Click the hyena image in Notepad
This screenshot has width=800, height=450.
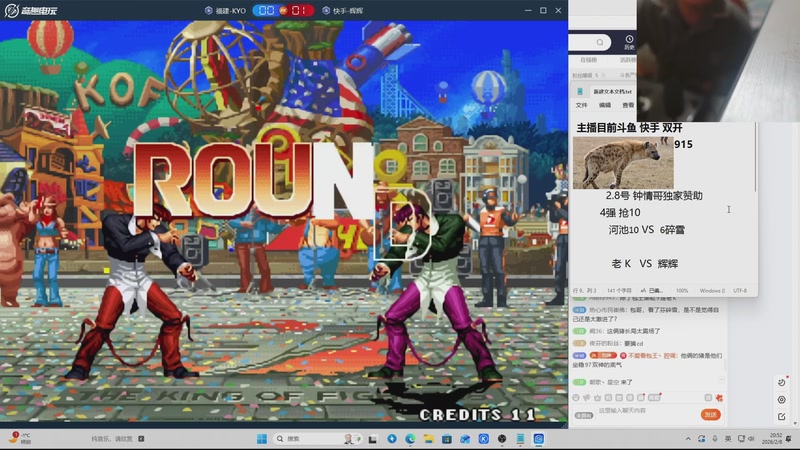pyautogui.click(x=623, y=163)
